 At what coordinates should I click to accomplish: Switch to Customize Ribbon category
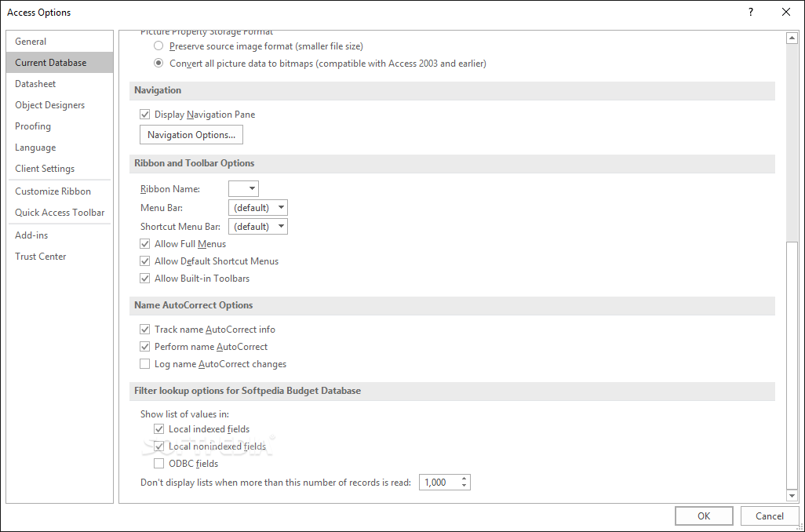pos(60,191)
